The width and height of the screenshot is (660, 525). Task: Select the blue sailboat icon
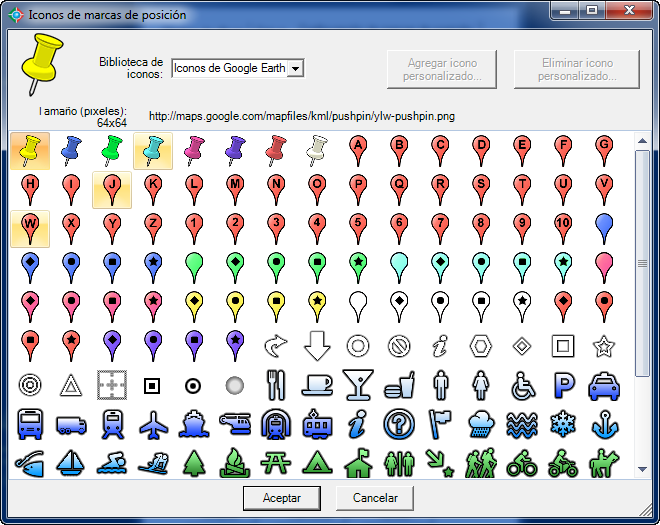click(71, 463)
